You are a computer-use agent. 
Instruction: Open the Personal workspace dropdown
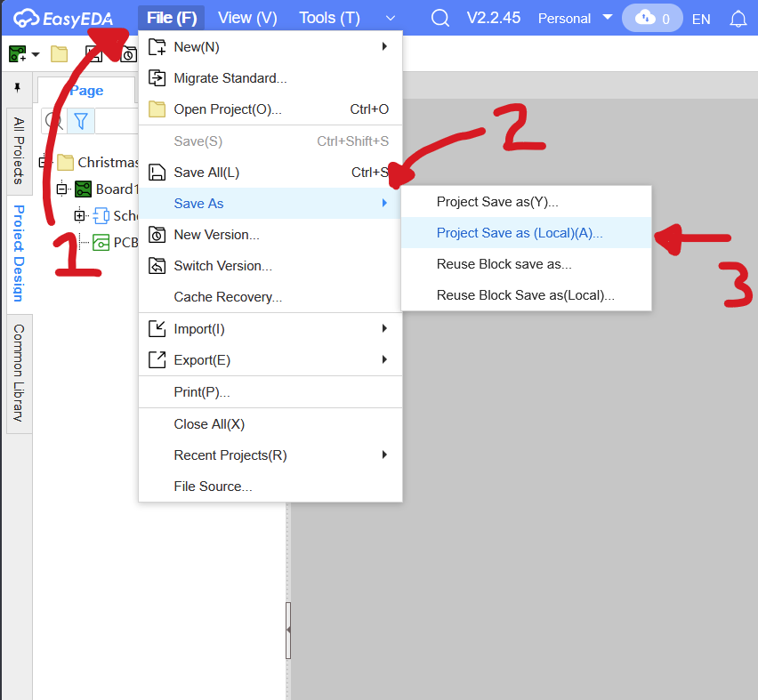575,19
